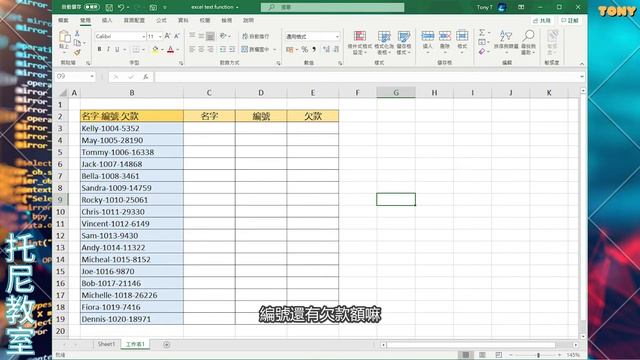The height and width of the screenshot is (360, 640).
Task: Open the Page Layout (頁面配置) tab
Action: click(134, 20)
